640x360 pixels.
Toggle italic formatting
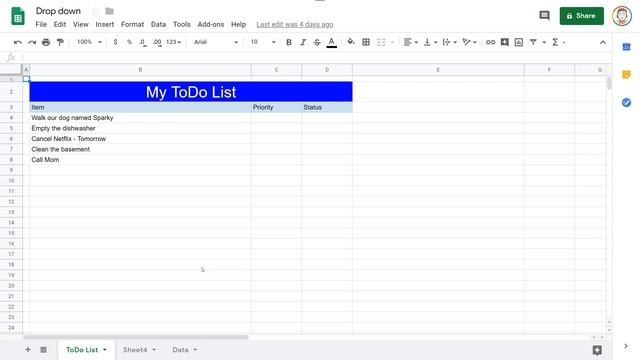click(x=303, y=42)
